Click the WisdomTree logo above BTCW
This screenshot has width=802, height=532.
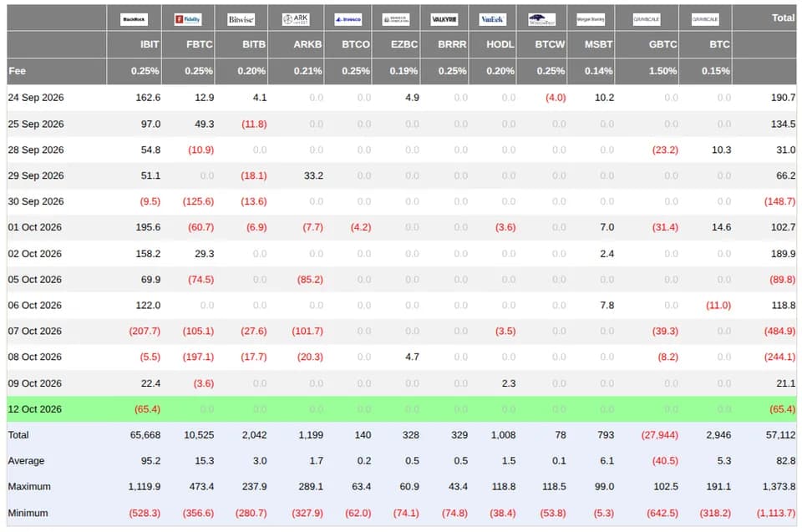click(541, 19)
